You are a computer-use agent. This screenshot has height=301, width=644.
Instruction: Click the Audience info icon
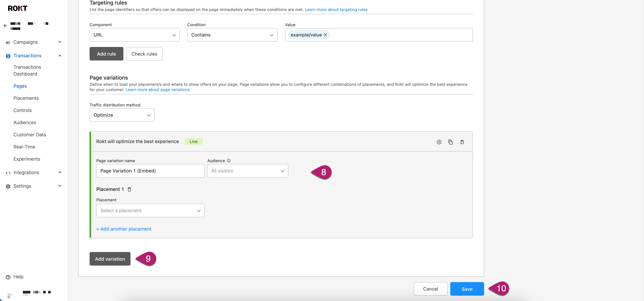pos(229,161)
